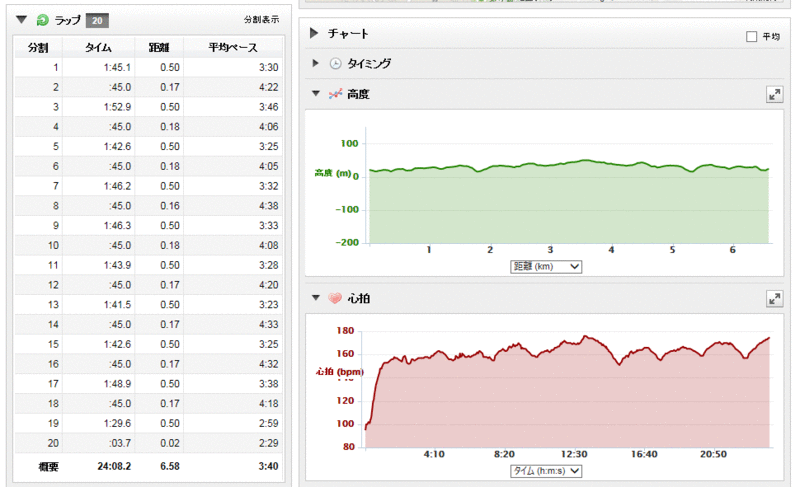
Task: Click the 分割表示 link
Action: [261, 20]
